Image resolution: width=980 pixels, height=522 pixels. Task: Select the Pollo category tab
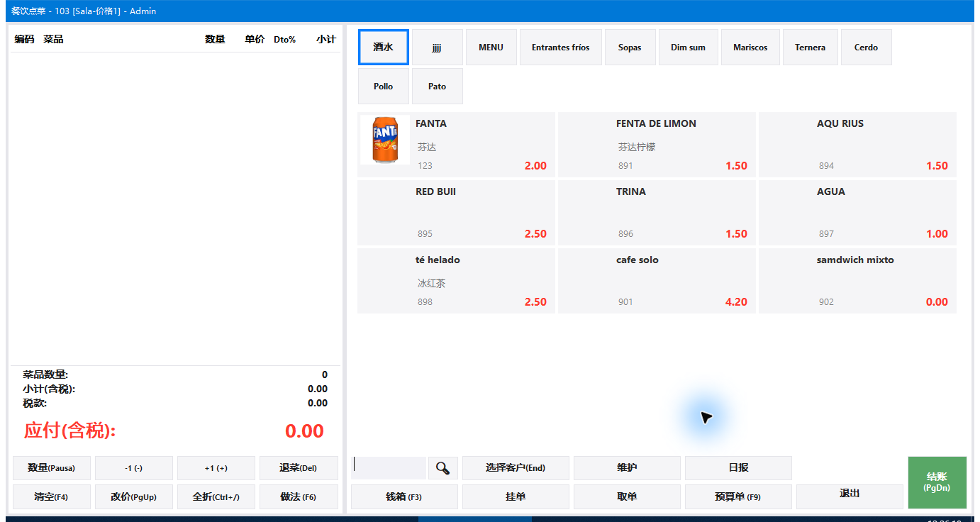[384, 87]
